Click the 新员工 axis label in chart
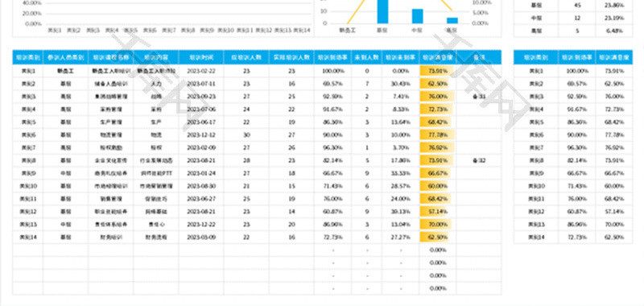This screenshot has width=644, height=306. [x=348, y=30]
